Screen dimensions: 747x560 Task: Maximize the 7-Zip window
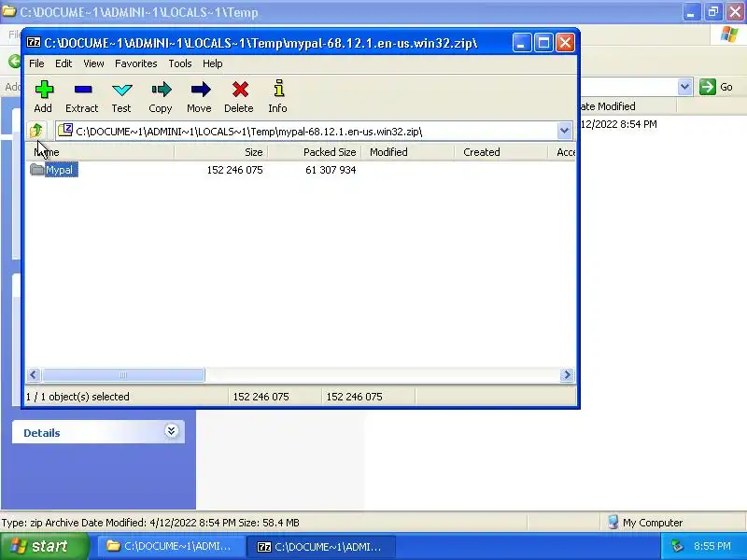coord(543,43)
